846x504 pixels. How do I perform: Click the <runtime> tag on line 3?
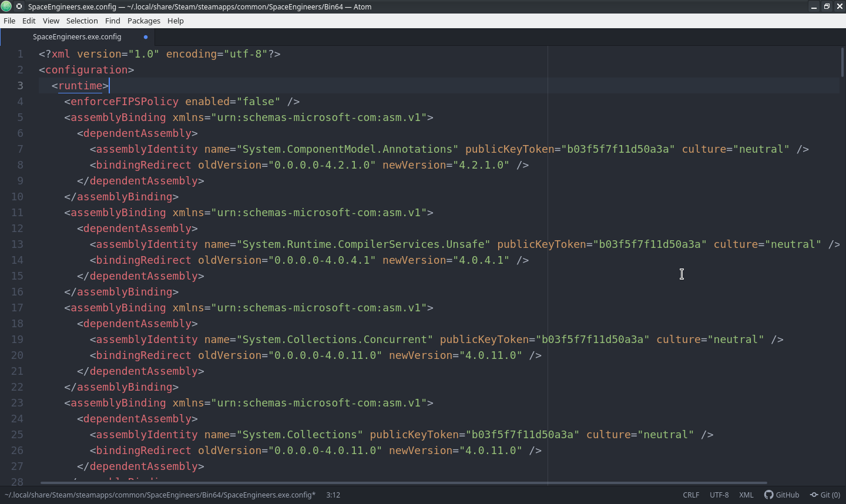coord(80,85)
